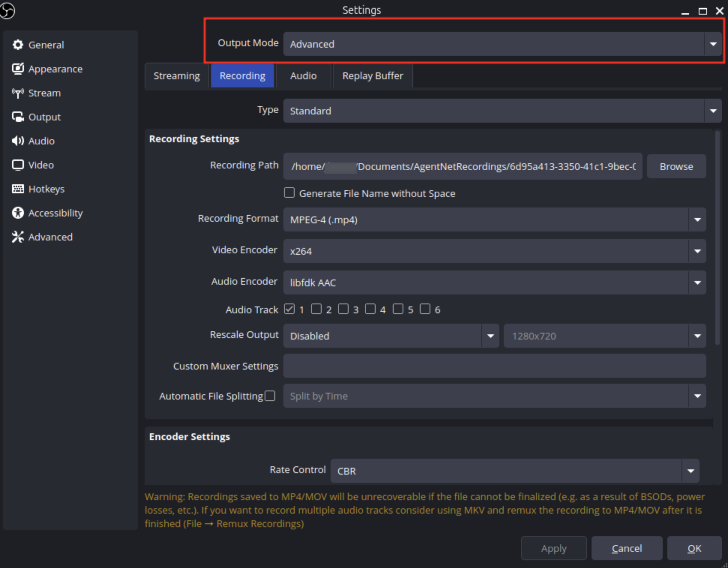Click the Accessibility icon in sidebar
This screenshot has width=728, height=568.
point(18,213)
